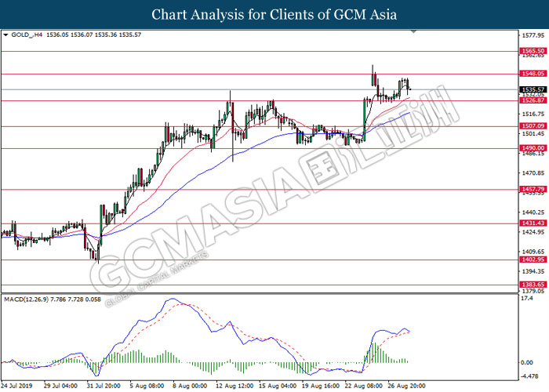Select the 1507.09 price level label

coord(533,126)
